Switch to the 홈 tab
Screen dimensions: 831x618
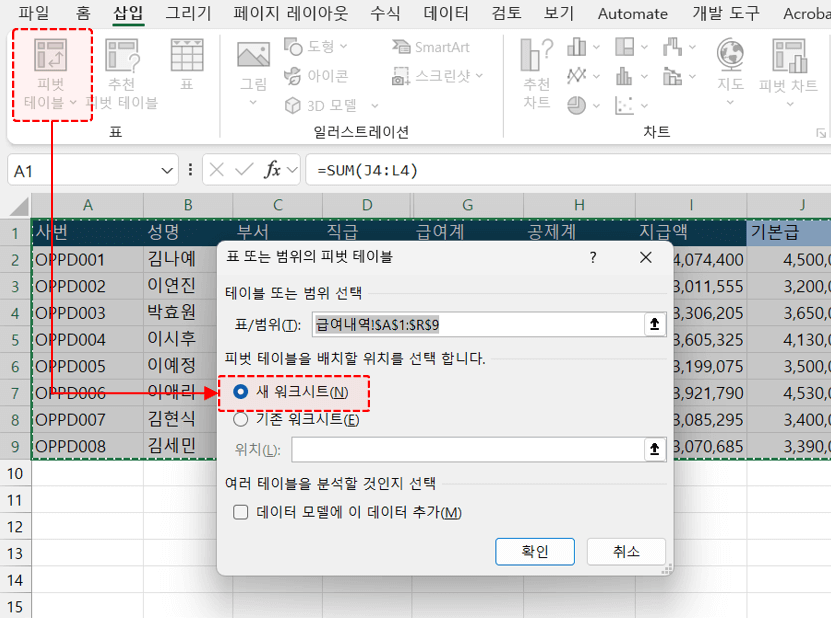(x=83, y=13)
